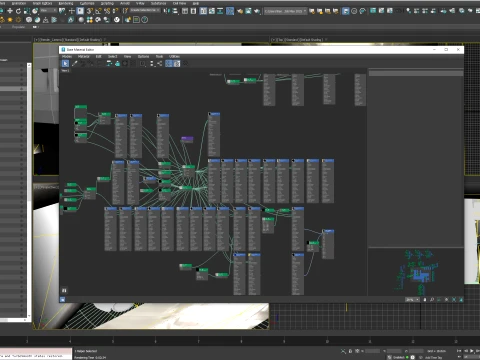Open the V-Ray menu in 3ds Max
Screen dimensions: 480x360
[140, 3]
